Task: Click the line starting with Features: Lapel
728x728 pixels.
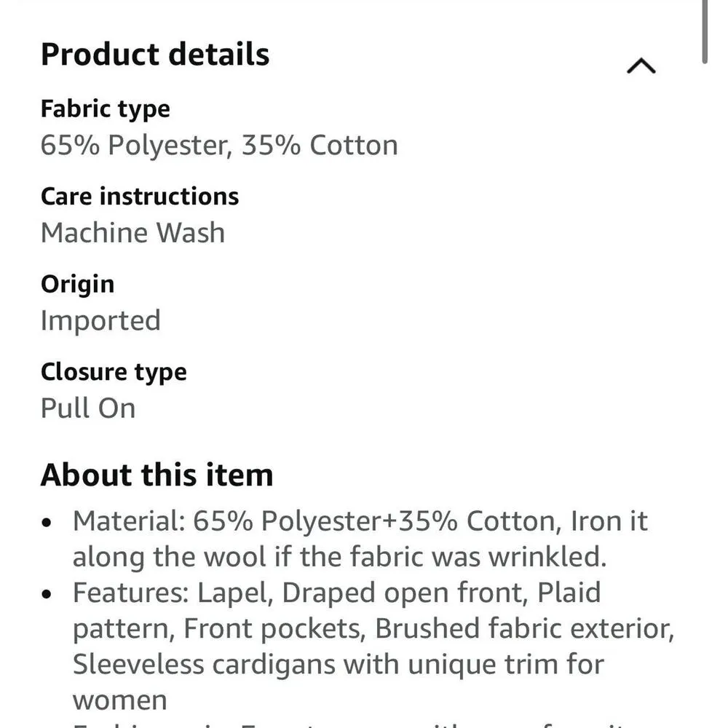Action: pos(336,593)
